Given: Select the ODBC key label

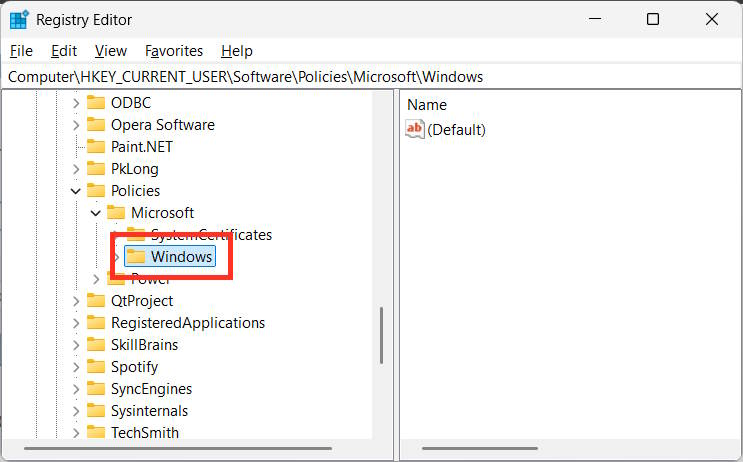Looking at the screenshot, I should (131, 103).
